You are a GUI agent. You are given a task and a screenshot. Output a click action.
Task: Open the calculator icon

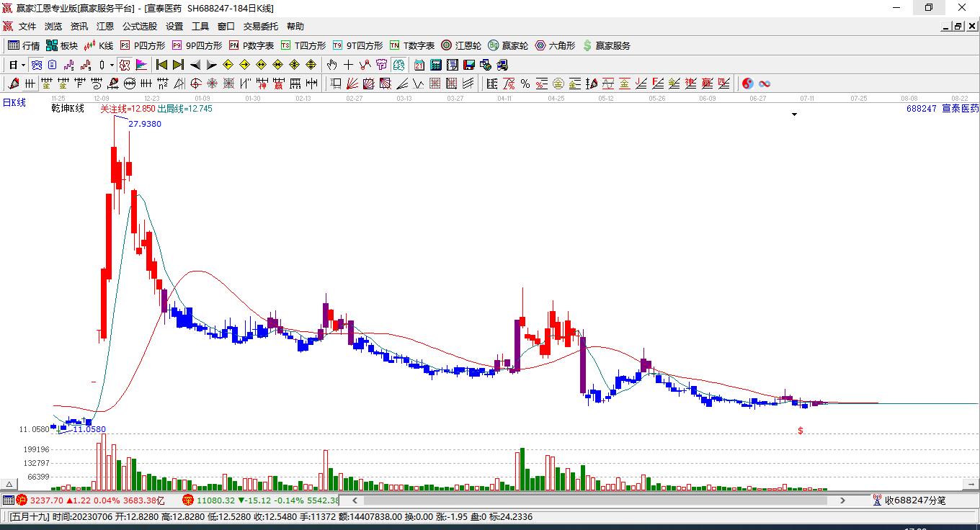435,65
